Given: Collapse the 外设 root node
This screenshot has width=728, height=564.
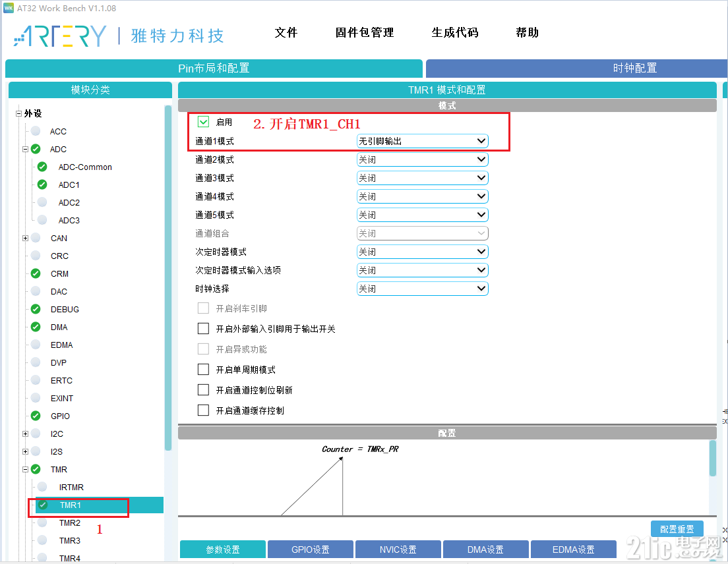Looking at the screenshot, I should [19, 113].
